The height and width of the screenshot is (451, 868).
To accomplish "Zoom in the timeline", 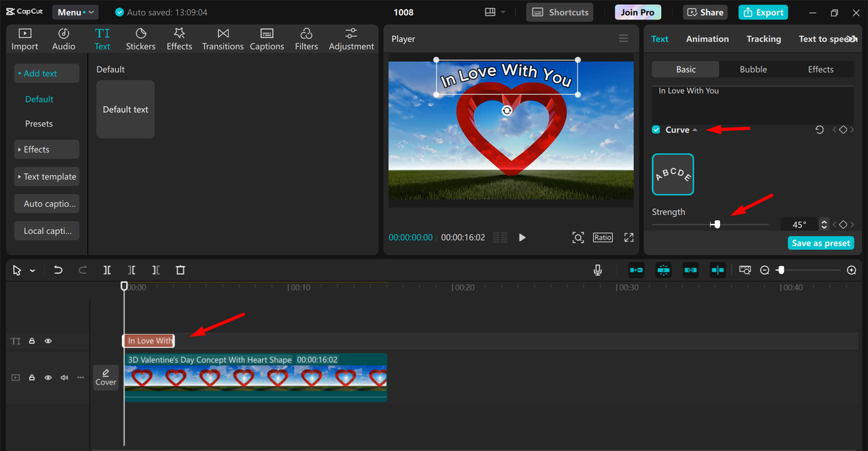I will click(x=852, y=270).
